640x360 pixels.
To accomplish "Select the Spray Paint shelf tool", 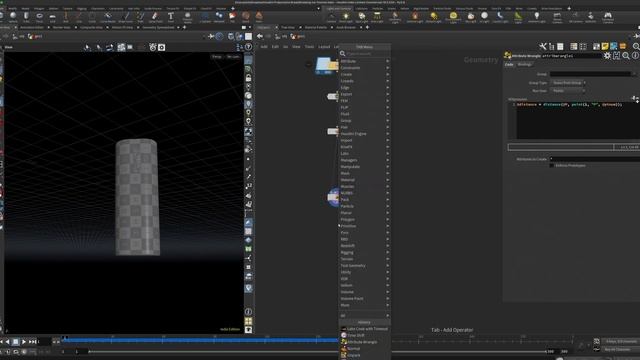I will click(155, 17).
